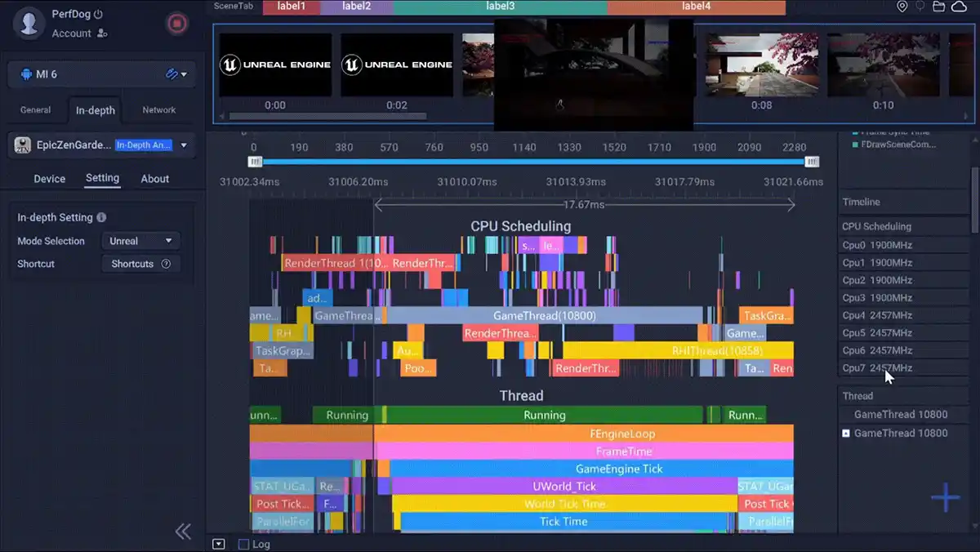Open the Unreal mode selection dropdown

point(140,241)
